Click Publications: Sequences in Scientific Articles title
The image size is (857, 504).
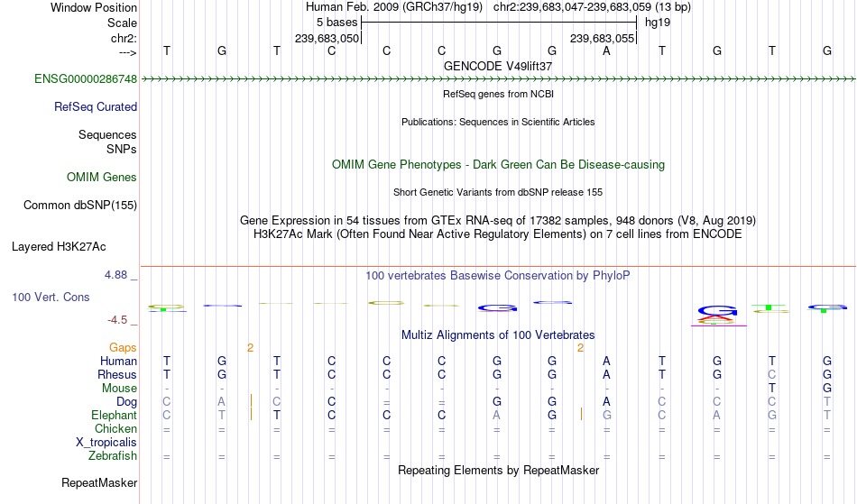click(x=498, y=122)
